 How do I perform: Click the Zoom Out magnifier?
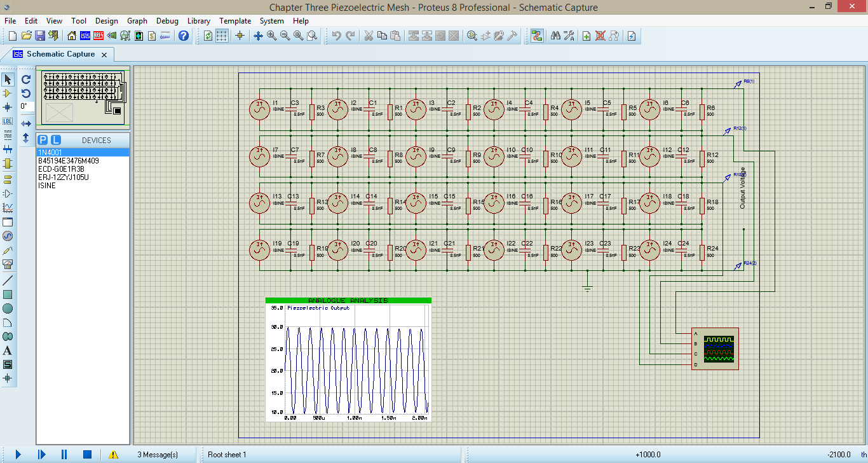pyautogui.click(x=285, y=36)
